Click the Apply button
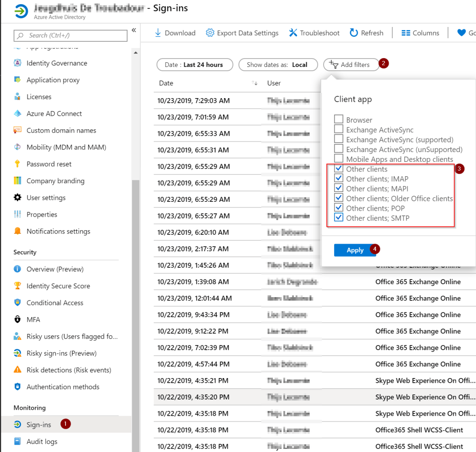Image resolution: width=476 pixels, height=452 pixels. (x=355, y=250)
